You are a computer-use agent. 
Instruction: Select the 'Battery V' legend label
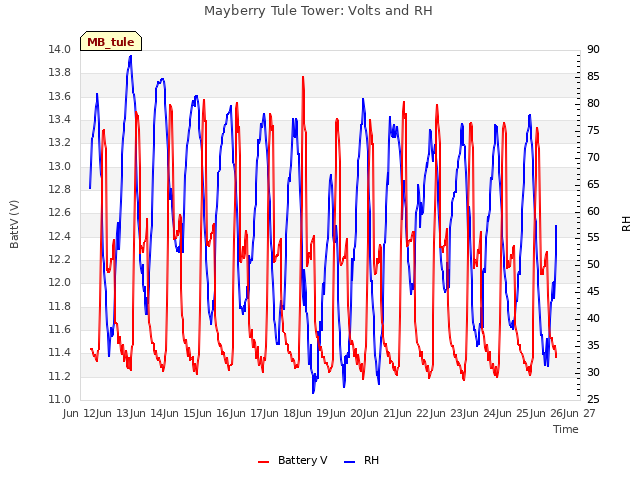click(302, 460)
